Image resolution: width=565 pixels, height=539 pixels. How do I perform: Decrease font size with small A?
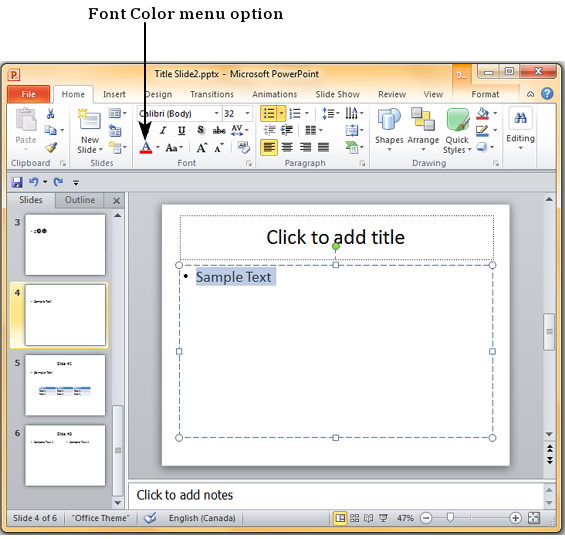(x=219, y=148)
